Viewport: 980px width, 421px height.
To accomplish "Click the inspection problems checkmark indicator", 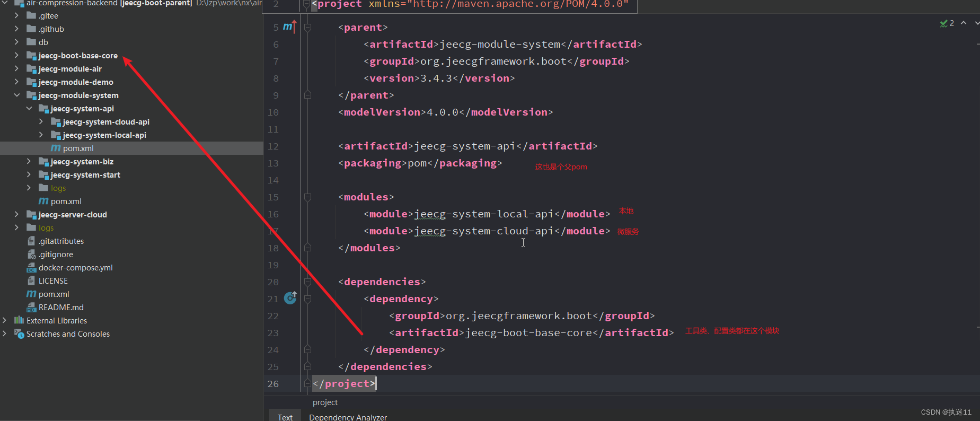I will (947, 23).
